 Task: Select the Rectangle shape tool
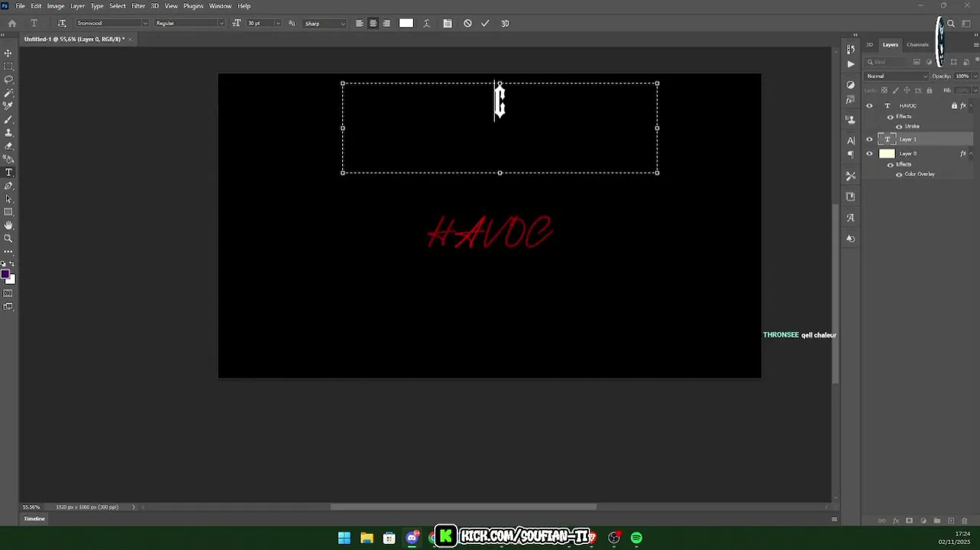(8, 212)
